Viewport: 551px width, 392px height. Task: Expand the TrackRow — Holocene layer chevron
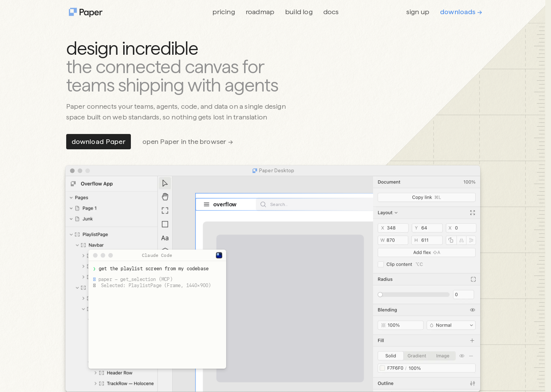[x=96, y=384]
